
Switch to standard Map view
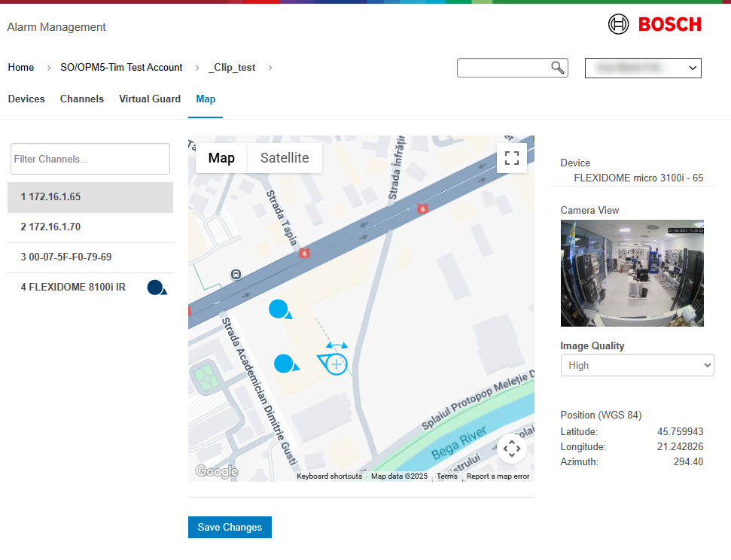point(221,158)
